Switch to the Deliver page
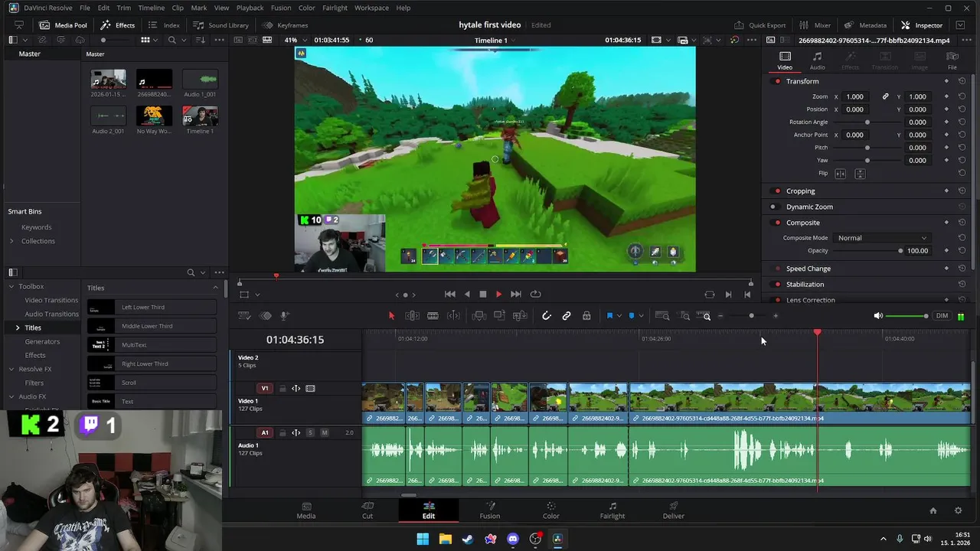Viewport: 980px width, 551px height. (673, 510)
